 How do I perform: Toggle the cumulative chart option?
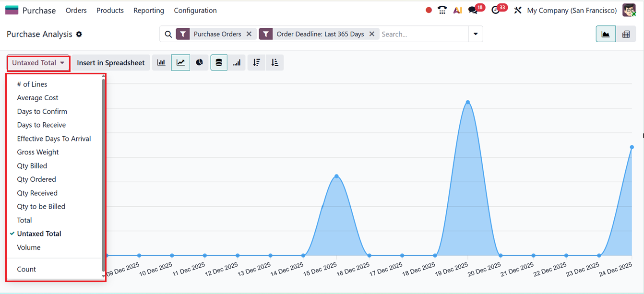[x=237, y=63]
